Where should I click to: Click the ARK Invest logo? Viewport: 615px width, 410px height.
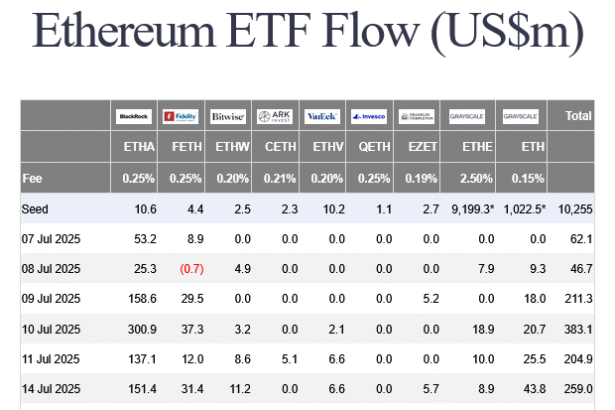[x=275, y=116]
